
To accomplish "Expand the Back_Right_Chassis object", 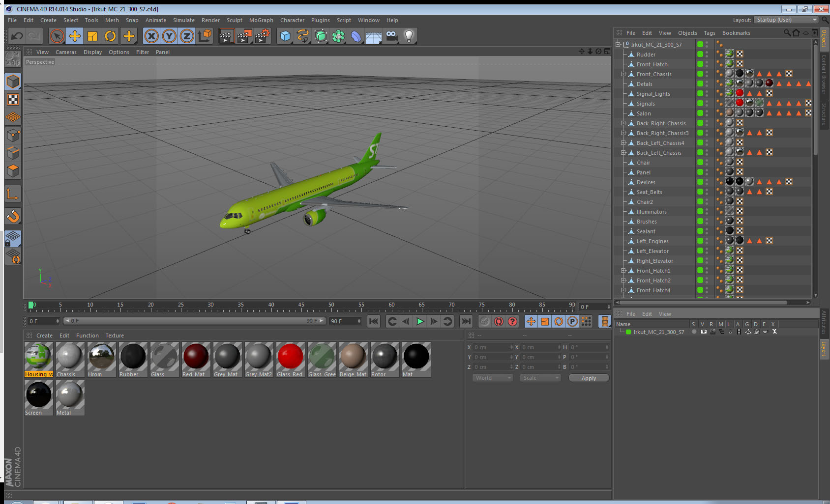I will [x=623, y=123].
